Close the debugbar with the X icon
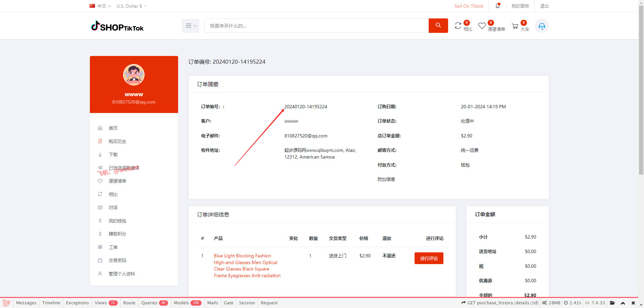 pos(633,303)
